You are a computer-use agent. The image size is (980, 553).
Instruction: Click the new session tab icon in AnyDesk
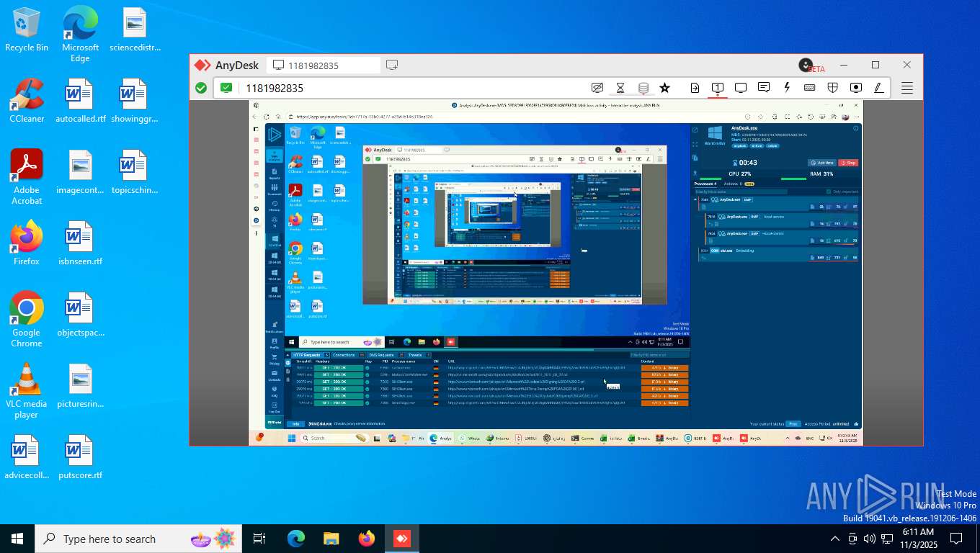[x=392, y=65]
